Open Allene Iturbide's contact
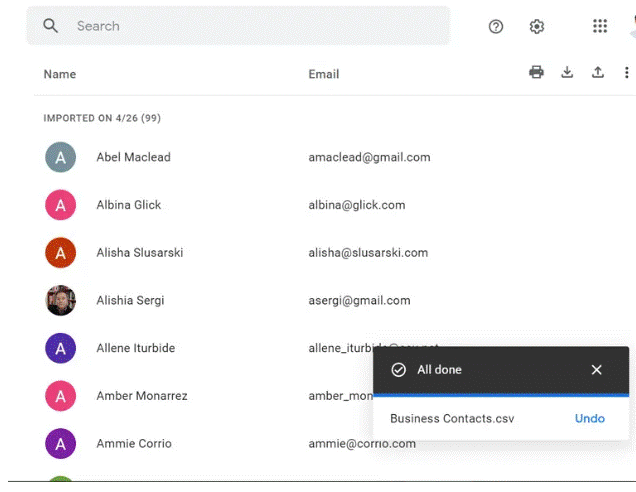Image resolution: width=636 pixels, height=492 pixels. (x=135, y=348)
